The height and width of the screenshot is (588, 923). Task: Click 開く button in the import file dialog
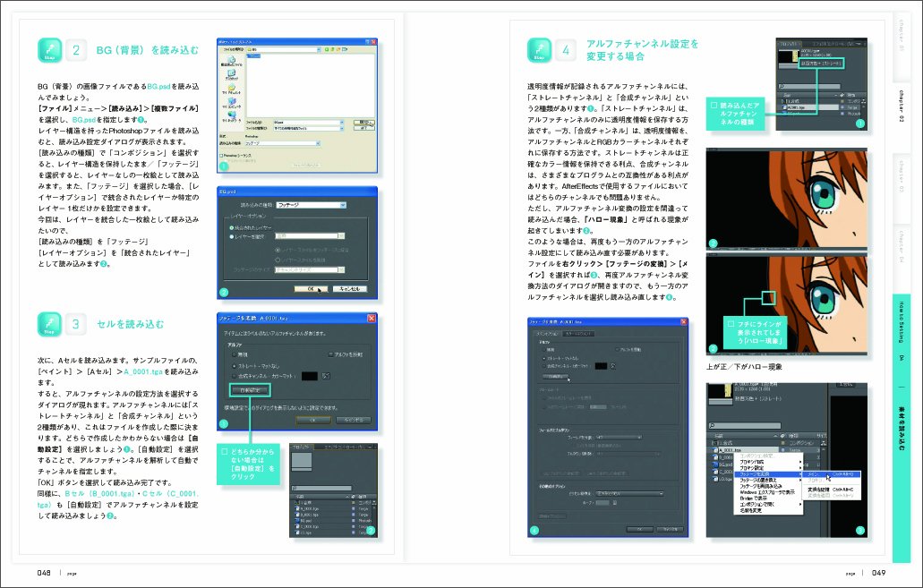pos(363,123)
